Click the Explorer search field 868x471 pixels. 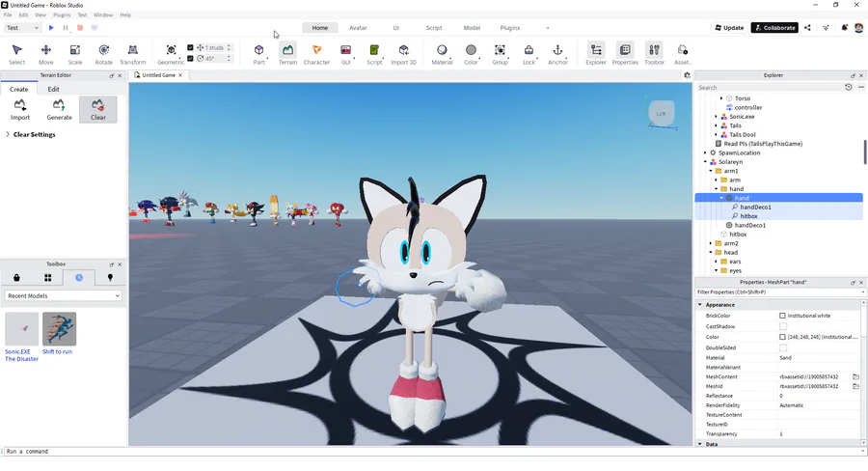[769, 88]
